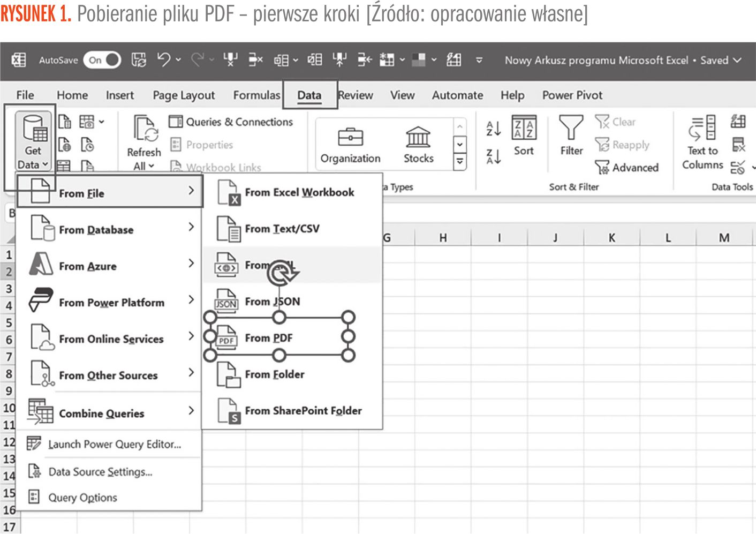Click the Filter funnel icon
756x534 pixels.
click(x=571, y=129)
